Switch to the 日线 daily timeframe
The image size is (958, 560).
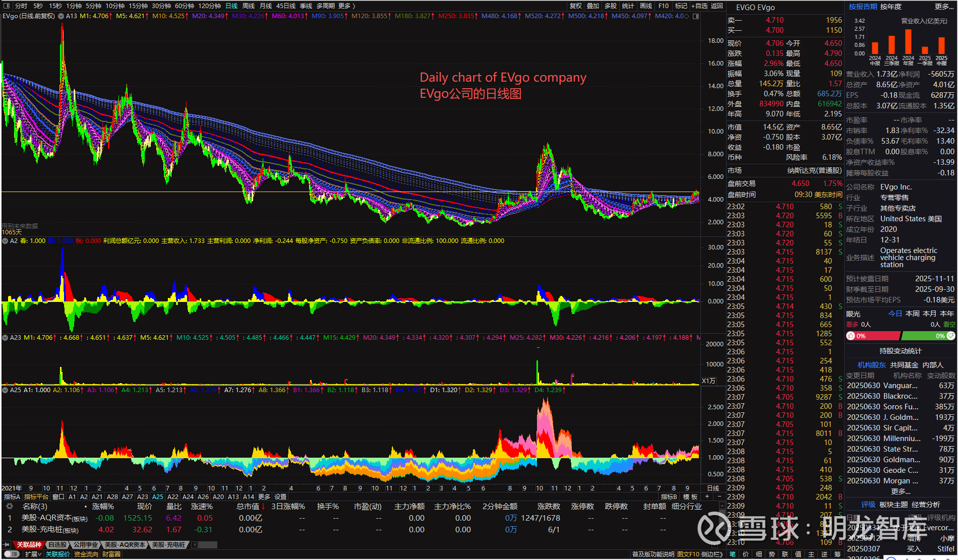click(231, 6)
